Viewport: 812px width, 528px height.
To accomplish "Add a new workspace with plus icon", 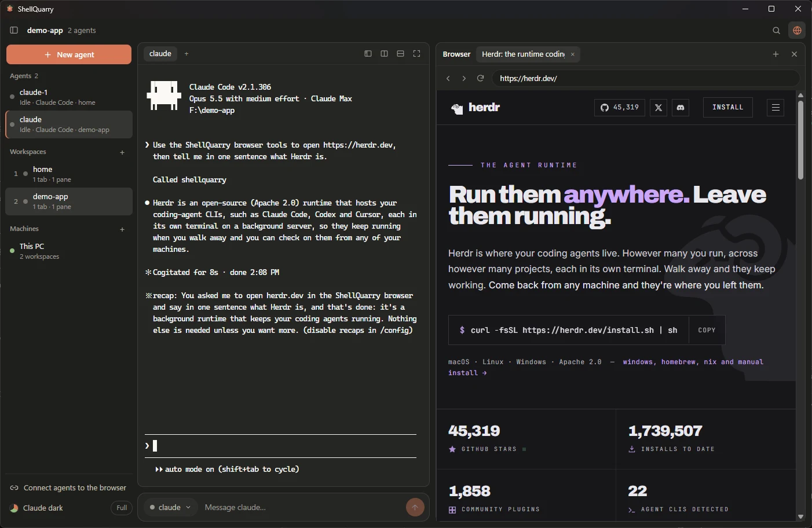I will coord(122,152).
